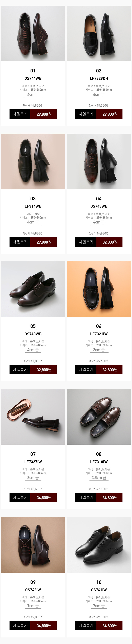This screenshot has width=132, height=644.
Task: Select the LF314WB shoe thumbnail
Action: pyautogui.click(x=33, y=161)
